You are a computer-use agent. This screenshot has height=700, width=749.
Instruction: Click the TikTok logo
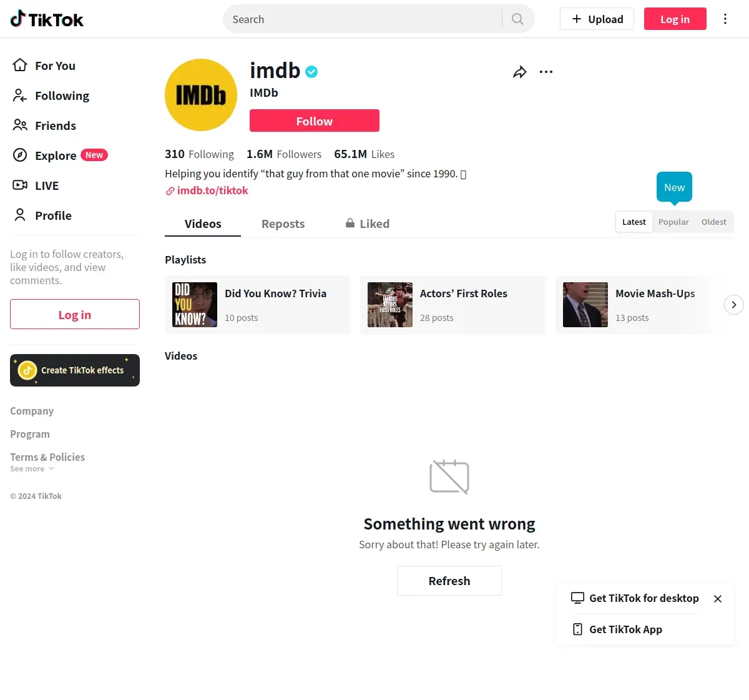[47, 19]
